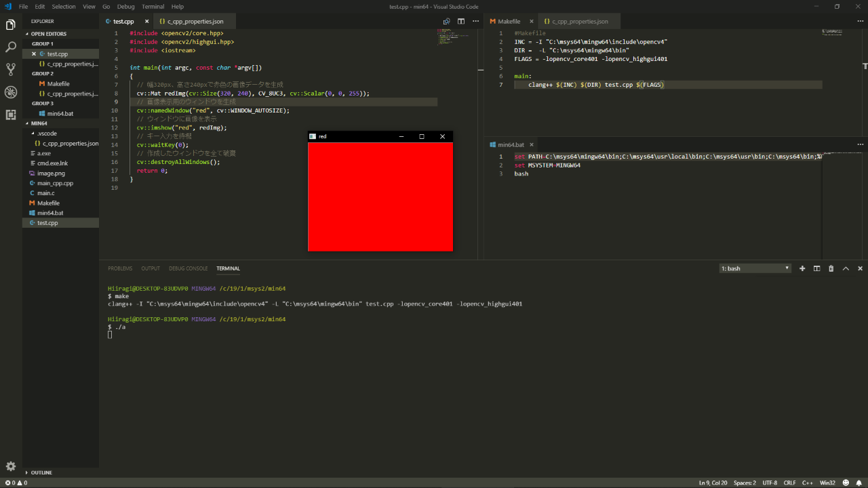
Task: Change line endings via 'CRLF'
Action: 790,483
